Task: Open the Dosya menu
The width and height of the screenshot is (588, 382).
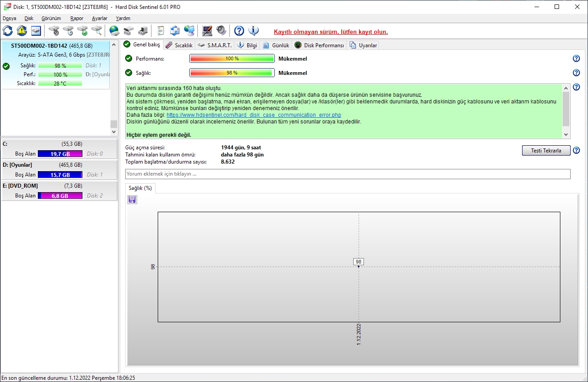Action: point(9,18)
